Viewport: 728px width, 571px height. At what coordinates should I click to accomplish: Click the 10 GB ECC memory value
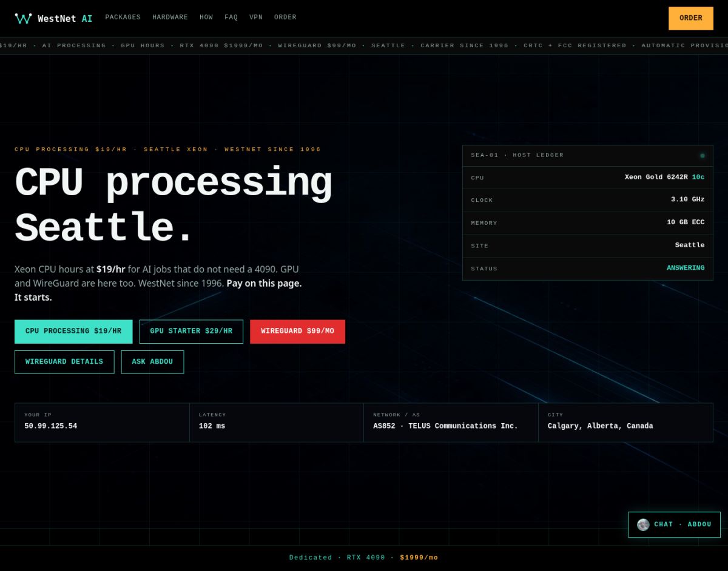point(686,222)
